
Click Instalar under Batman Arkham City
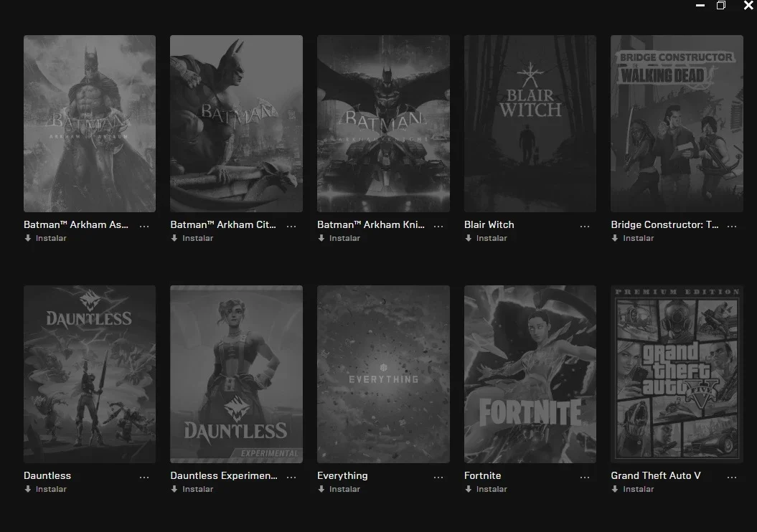pos(192,238)
